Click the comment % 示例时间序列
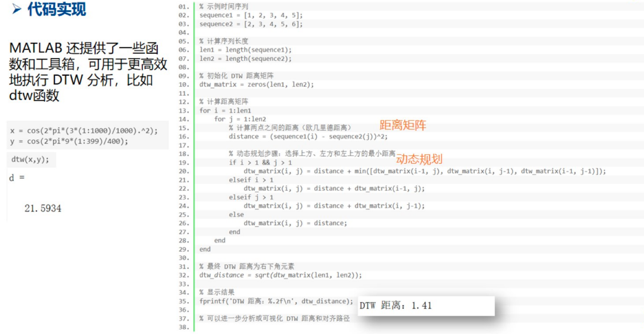Viewport: 644px width, 334px height. click(224, 6)
